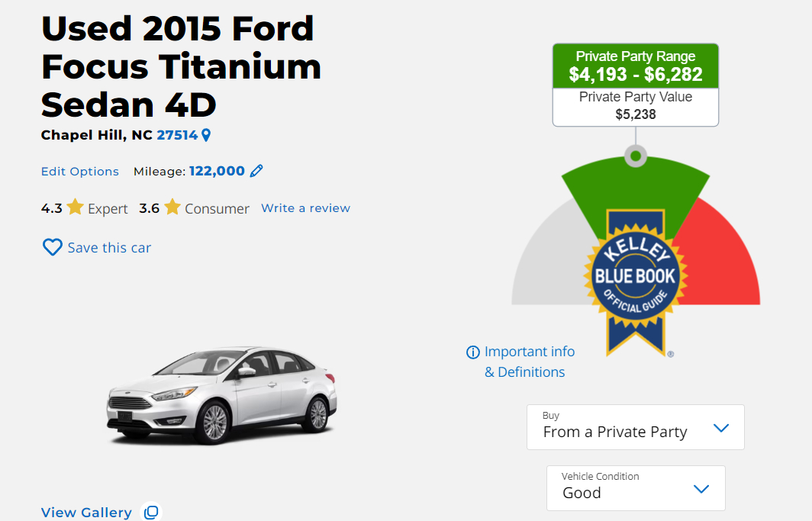
Task: Click the Edit Options link
Action: click(x=79, y=172)
